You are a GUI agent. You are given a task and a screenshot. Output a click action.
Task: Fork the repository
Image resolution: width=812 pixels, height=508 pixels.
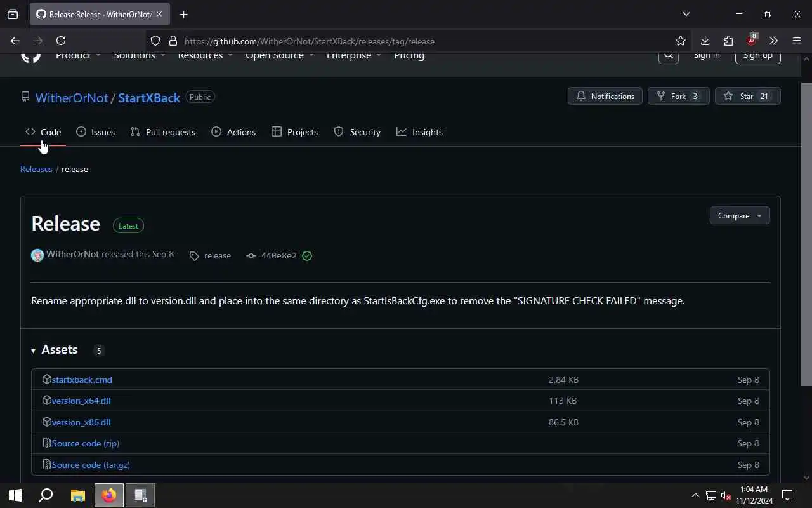(x=679, y=97)
